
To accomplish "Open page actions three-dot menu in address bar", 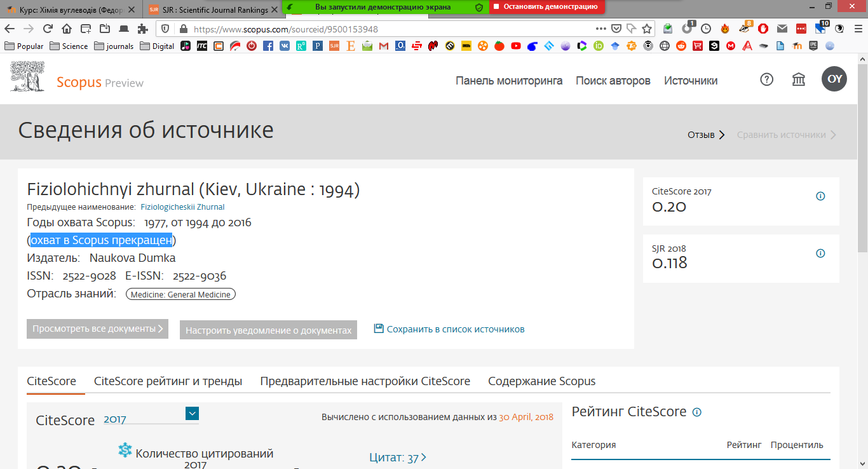I will (600, 29).
